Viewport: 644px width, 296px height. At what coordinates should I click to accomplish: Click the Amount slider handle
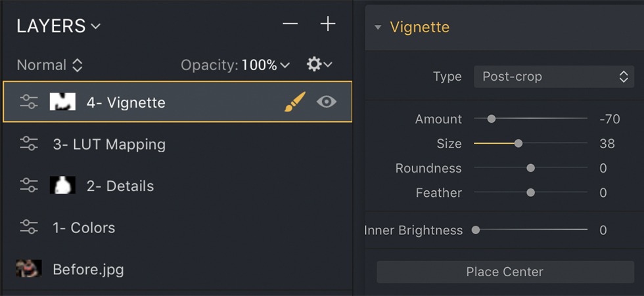[x=492, y=119]
